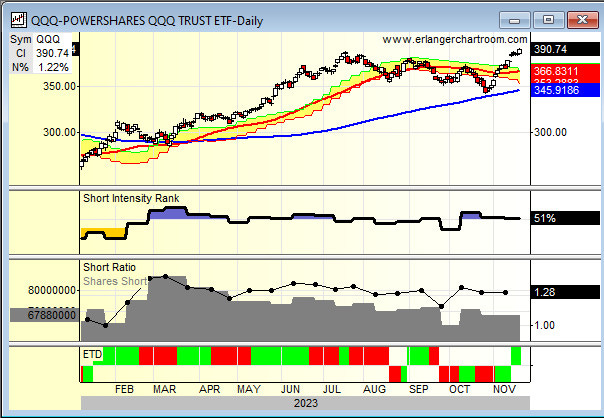Image resolution: width=604 pixels, height=418 pixels.
Task: Click the Short Ratio panel label
Action: point(109,267)
